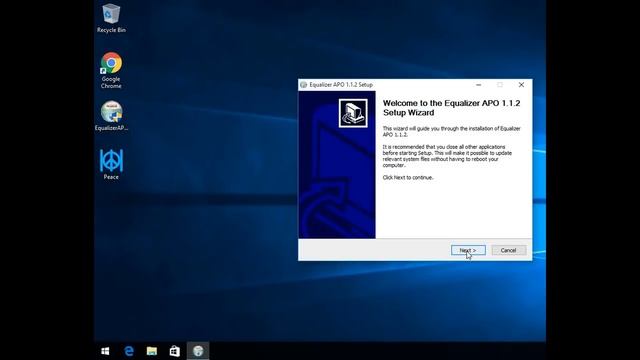Launch Microsoft Edge from the taskbar
Image resolution: width=640 pixels, height=360 pixels.
129,351
